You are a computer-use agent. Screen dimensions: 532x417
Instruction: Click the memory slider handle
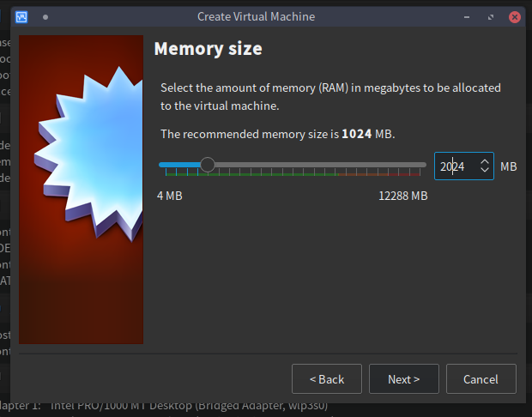pos(208,165)
